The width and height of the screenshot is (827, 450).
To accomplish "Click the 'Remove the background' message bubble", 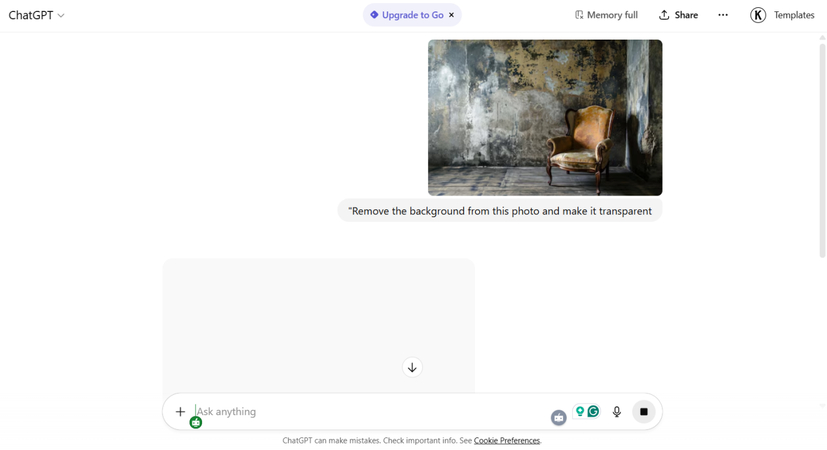I will tap(500, 211).
